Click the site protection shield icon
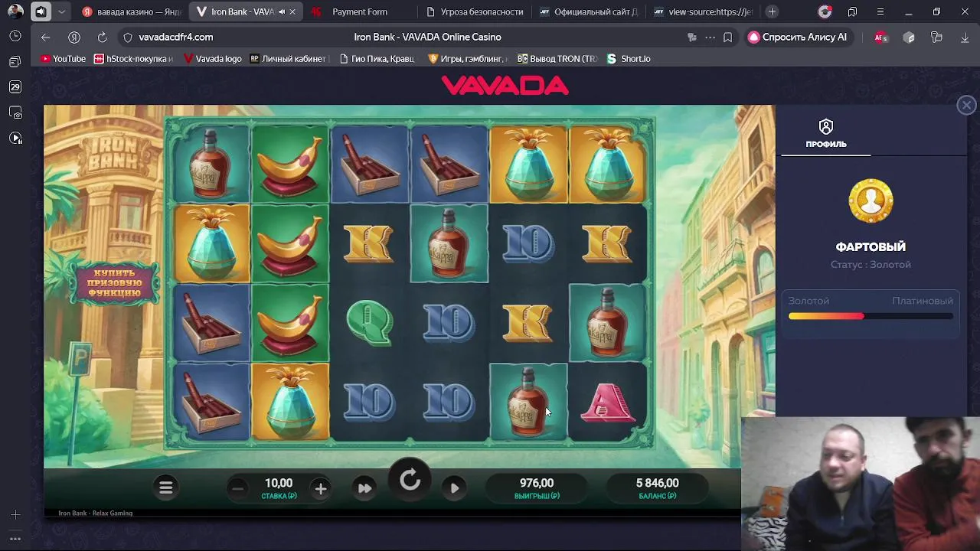Viewport: 980px width, 551px height. pyautogui.click(x=128, y=37)
